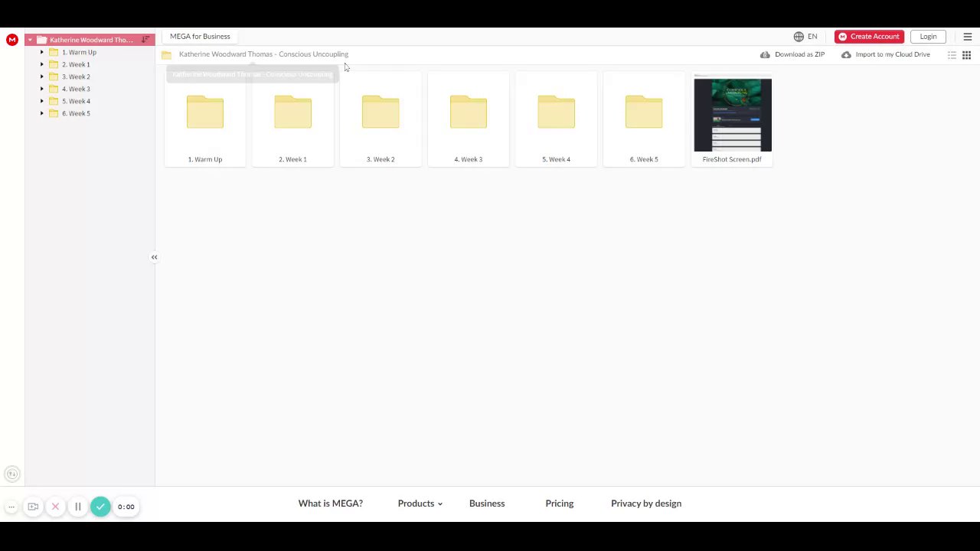Viewport: 980px width, 551px height.
Task: Open Privacy by design page
Action: tap(646, 504)
